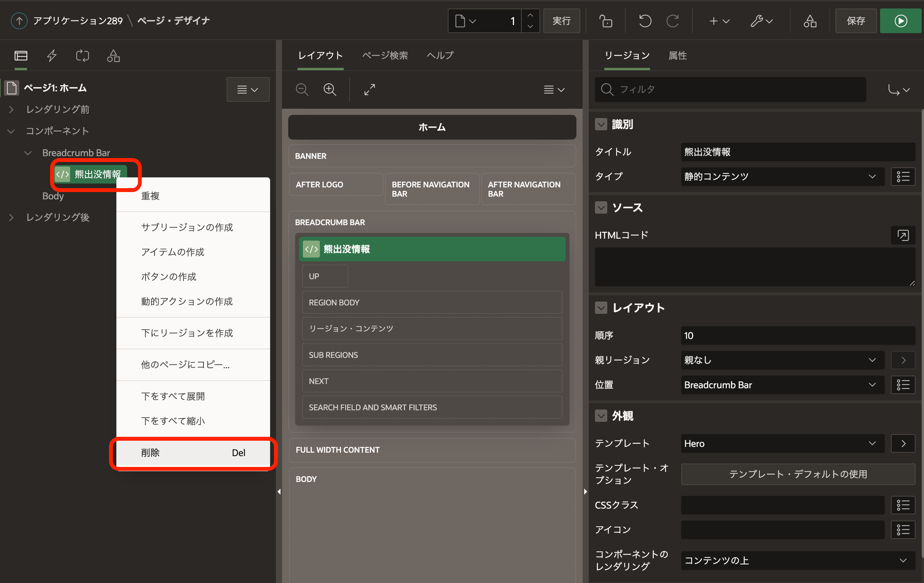This screenshot has height=583, width=924.
Task: Collapse the 外観 section toggle
Action: coord(601,416)
